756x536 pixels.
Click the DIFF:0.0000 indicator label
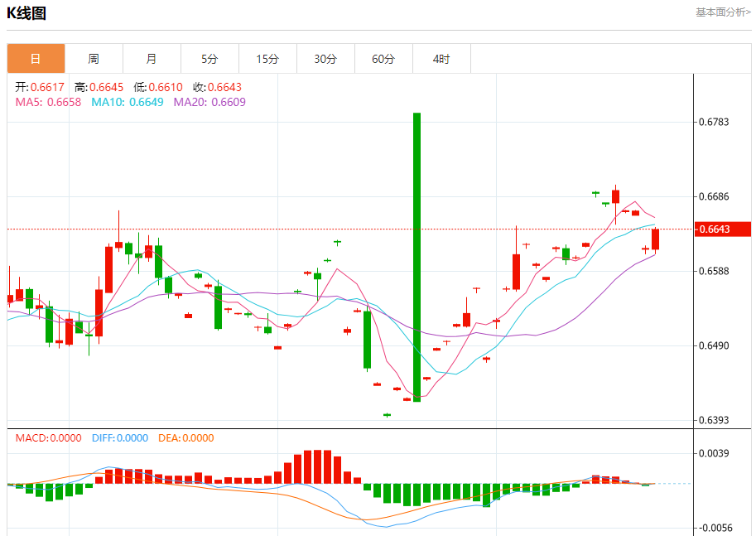(120, 438)
